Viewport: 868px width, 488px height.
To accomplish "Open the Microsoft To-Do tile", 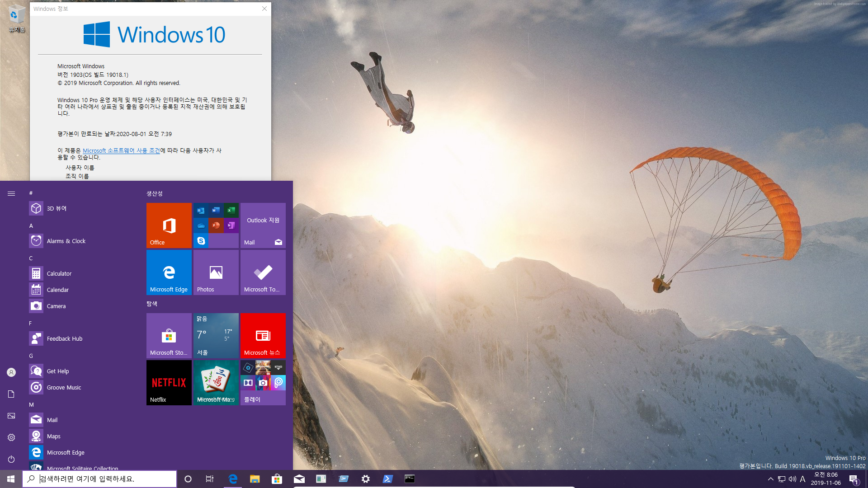I will 263,272.
